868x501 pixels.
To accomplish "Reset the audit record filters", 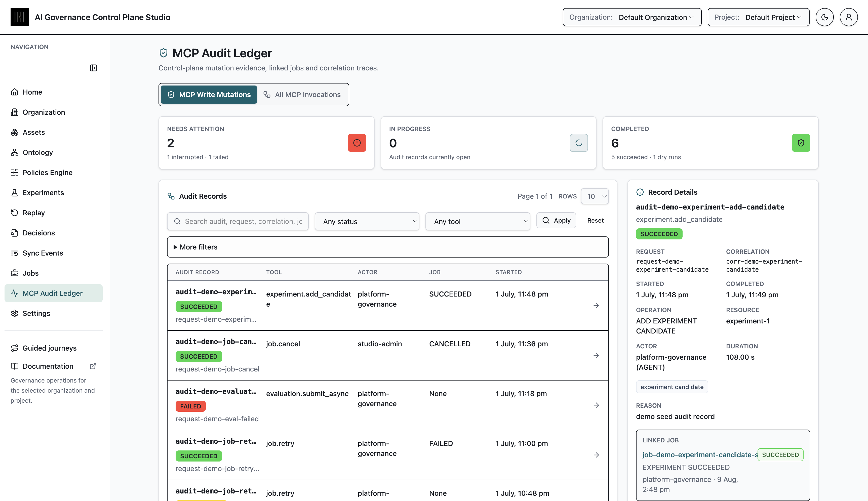I will click(596, 221).
